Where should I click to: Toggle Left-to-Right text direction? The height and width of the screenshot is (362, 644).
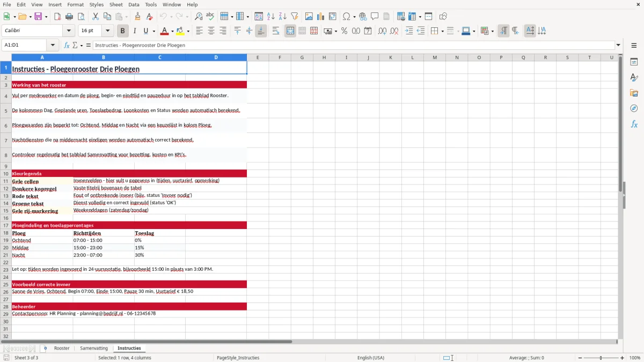click(503, 31)
